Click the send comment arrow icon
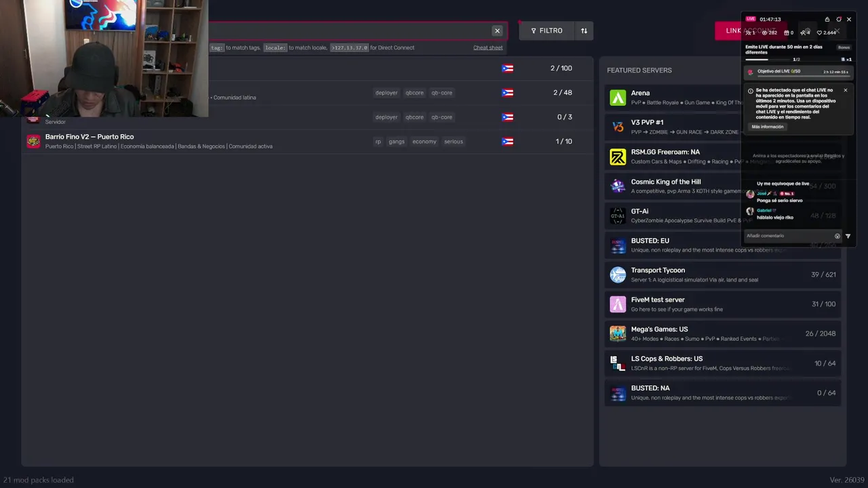This screenshot has width=868, height=488. click(848, 236)
